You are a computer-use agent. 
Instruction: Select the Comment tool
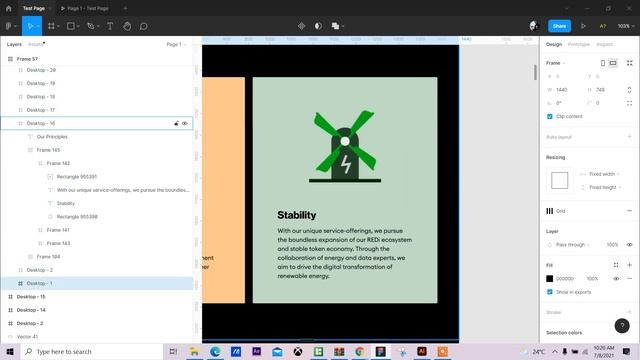144,26
